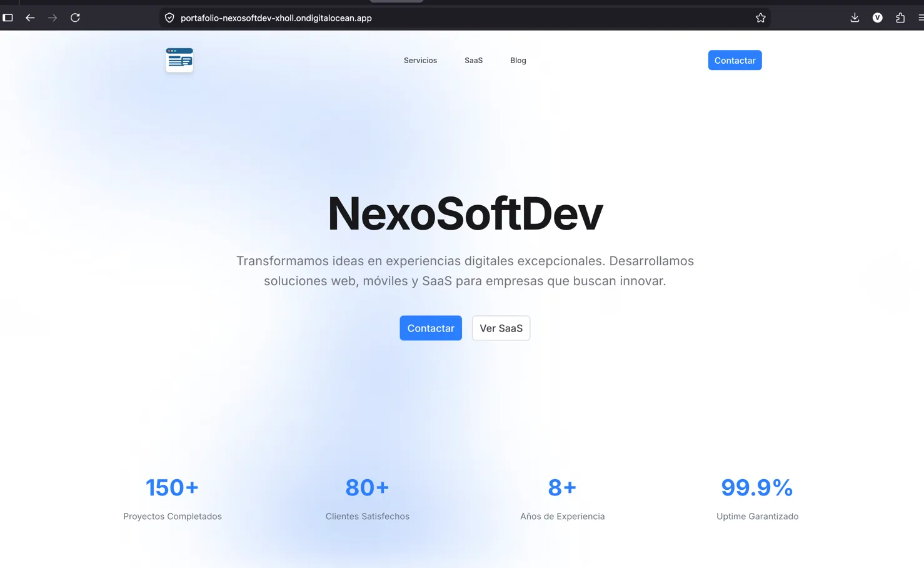Focus the address bar URL field
The image size is (924, 568).
463,18
